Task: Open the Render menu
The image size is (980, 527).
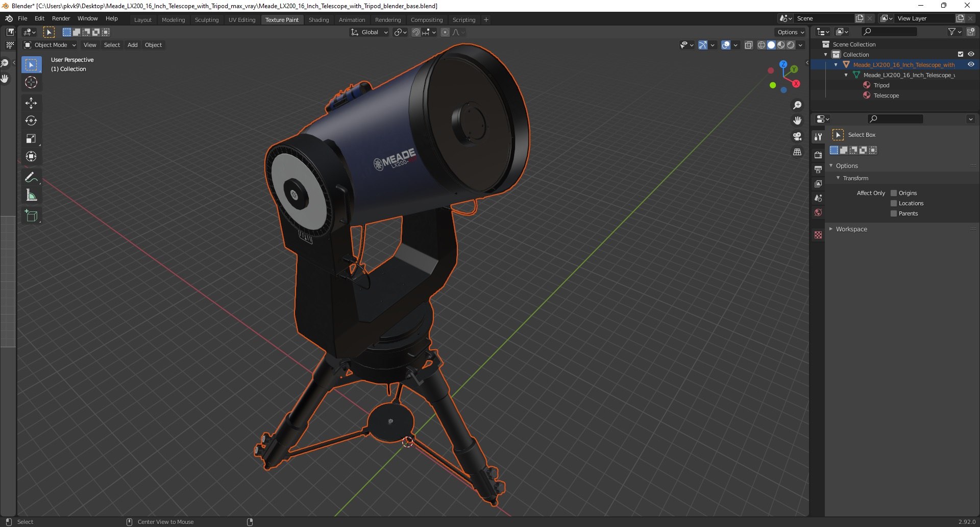Action: (61, 18)
